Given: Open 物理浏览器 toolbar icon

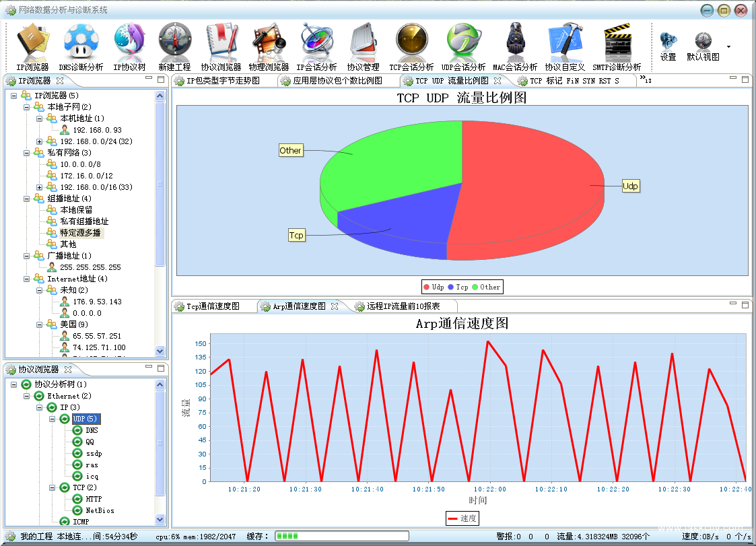Looking at the screenshot, I should click(x=269, y=42).
